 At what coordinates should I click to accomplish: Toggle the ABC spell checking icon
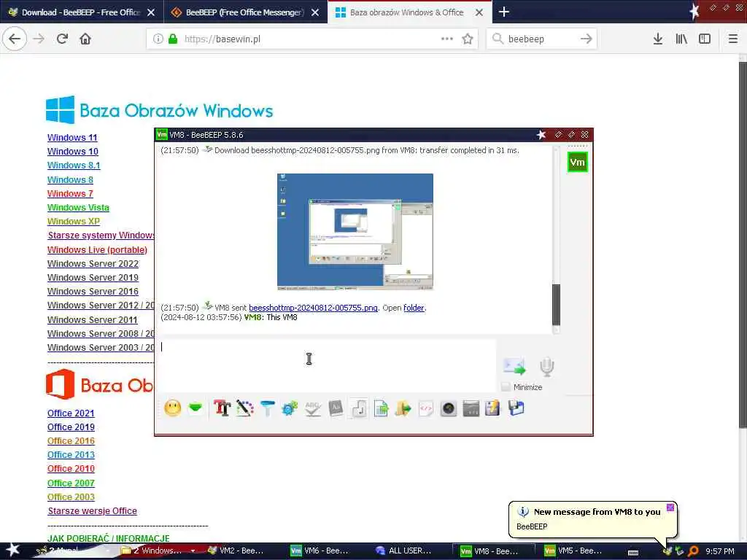(x=312, y=408)
